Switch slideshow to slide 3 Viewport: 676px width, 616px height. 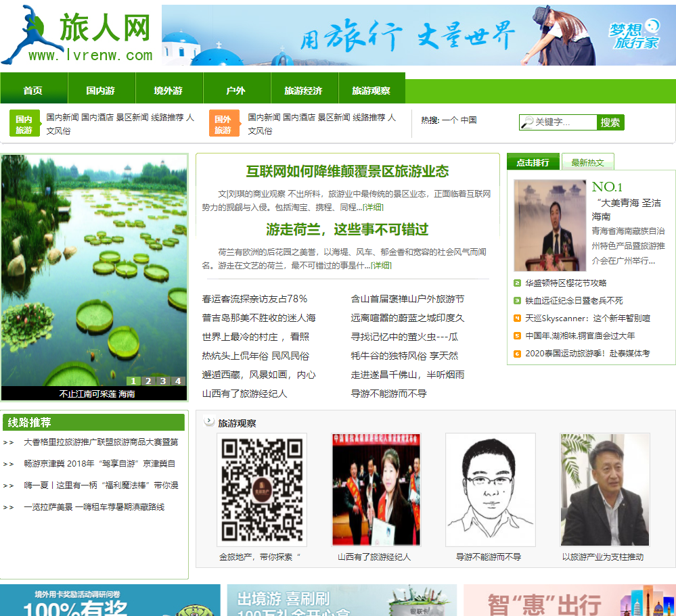163,381
